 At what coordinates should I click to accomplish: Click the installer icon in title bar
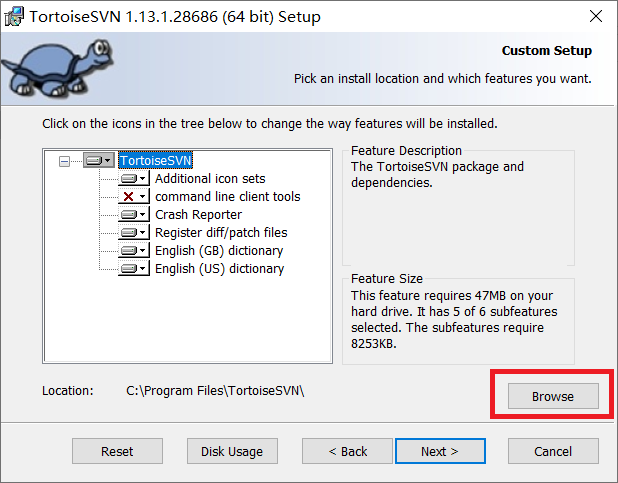point(14,17)
